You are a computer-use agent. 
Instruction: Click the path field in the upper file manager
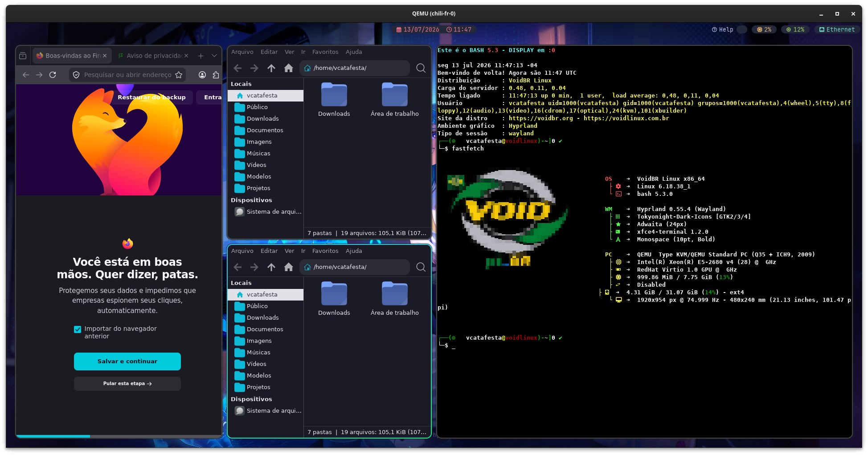point(355,68)
